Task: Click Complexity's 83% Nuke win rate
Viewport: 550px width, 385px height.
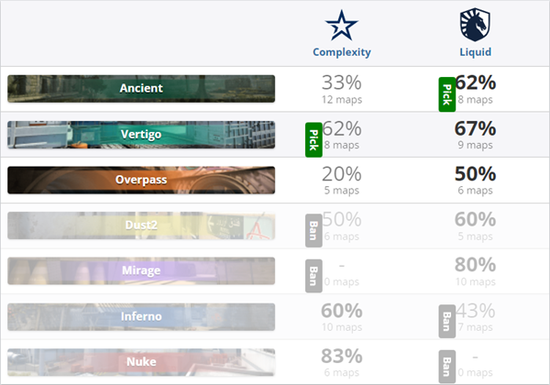Action: coord(342,356)
